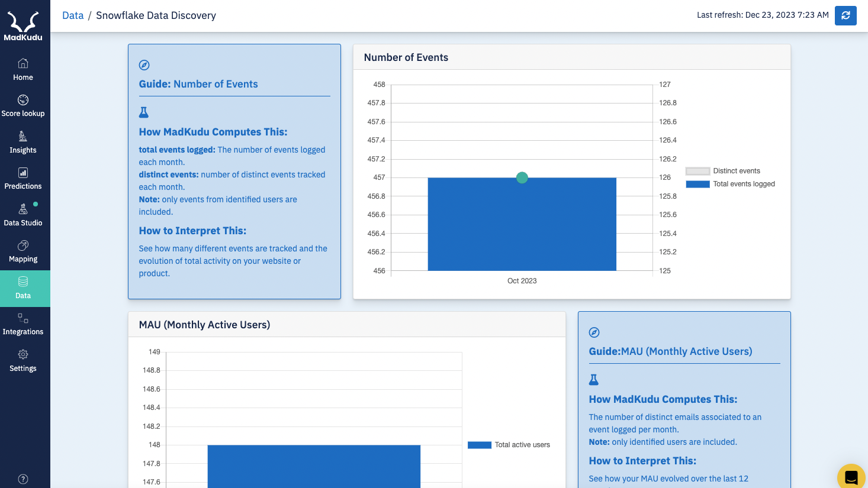Click 'Last refresh: Dec 23, 2023 7:23 AM' text
868x488 pixels.
click(763, 15)
